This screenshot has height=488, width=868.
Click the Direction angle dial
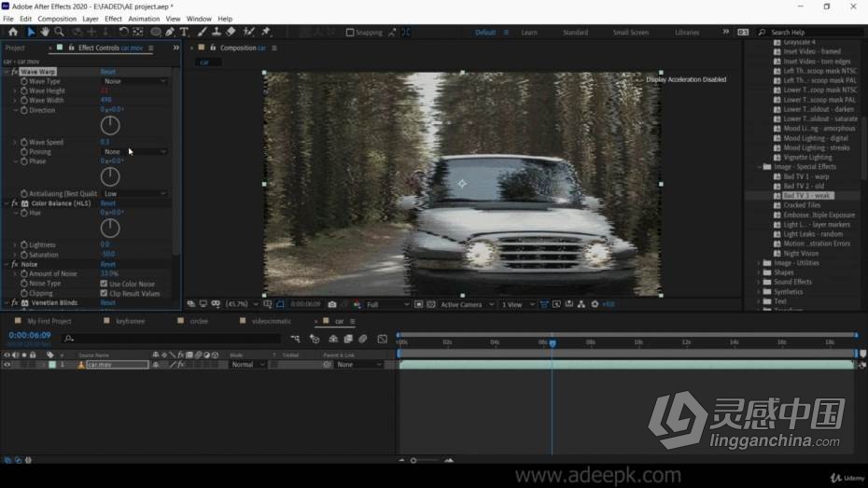110,126
